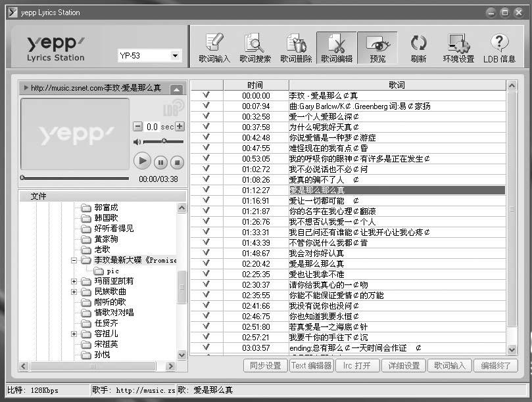The width and height of the screenshot is (532, 402).
Task: Click the 同步设置 button
Action: click(265, 366)
